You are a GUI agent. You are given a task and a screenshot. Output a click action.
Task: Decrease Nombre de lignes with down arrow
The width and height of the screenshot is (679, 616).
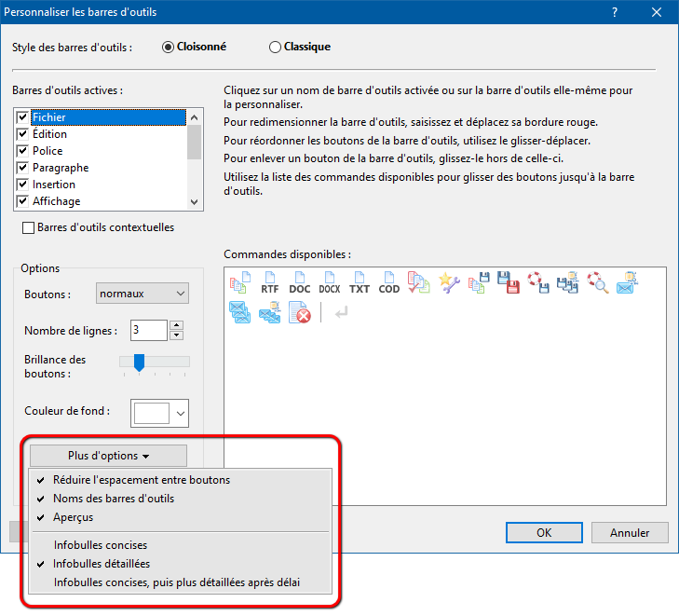176,335
